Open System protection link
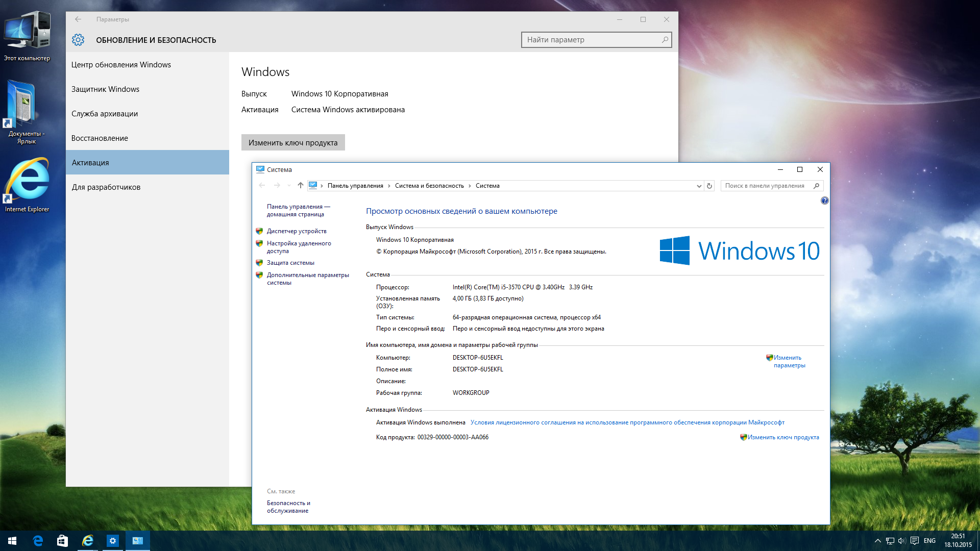 (x=290, y=263)
